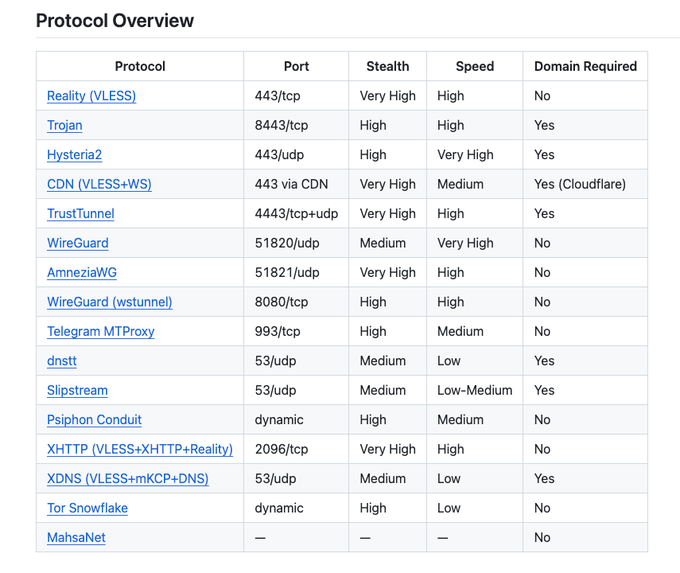Select Very High stealth in TrustTunnel row

click(x=388, y=214)
